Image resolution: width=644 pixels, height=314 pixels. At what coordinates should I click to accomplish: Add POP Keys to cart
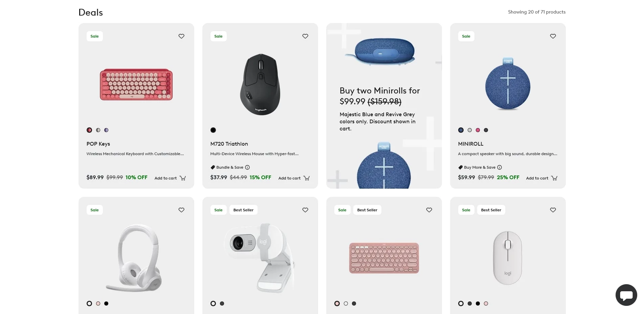(x=170, y=178)
